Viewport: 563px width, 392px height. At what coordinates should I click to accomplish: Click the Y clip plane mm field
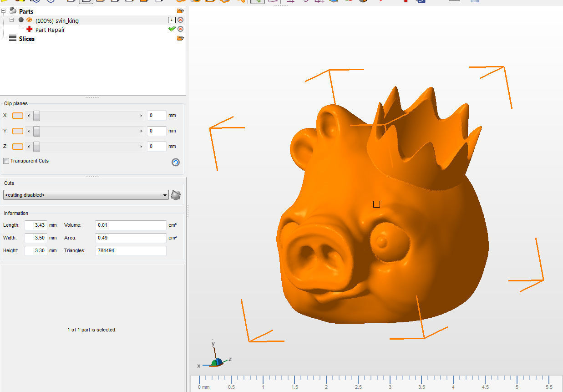point(157,131)
